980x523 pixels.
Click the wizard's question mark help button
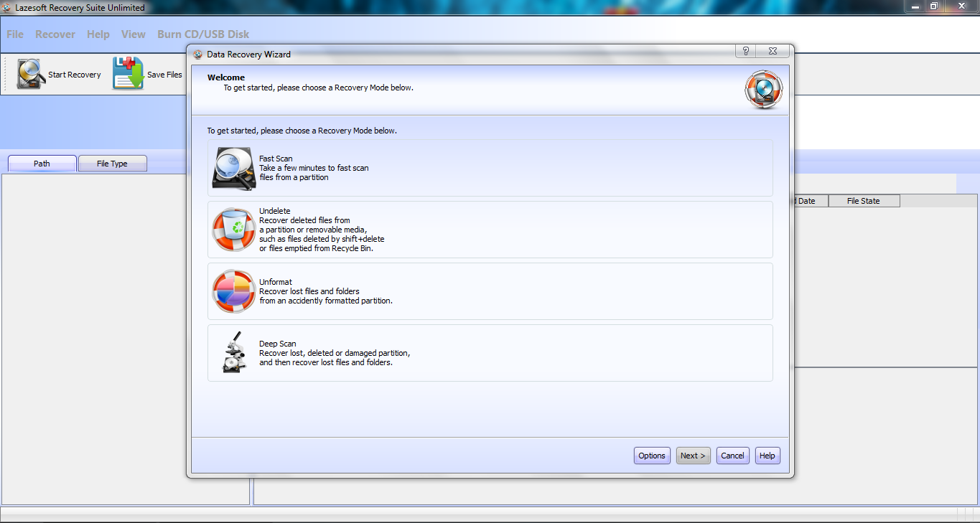746,51
